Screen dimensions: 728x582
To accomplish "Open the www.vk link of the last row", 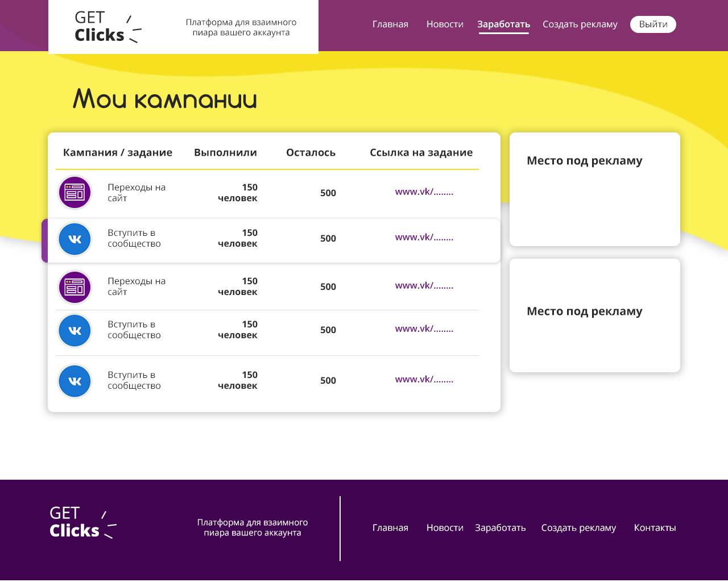I will (424, 379).
